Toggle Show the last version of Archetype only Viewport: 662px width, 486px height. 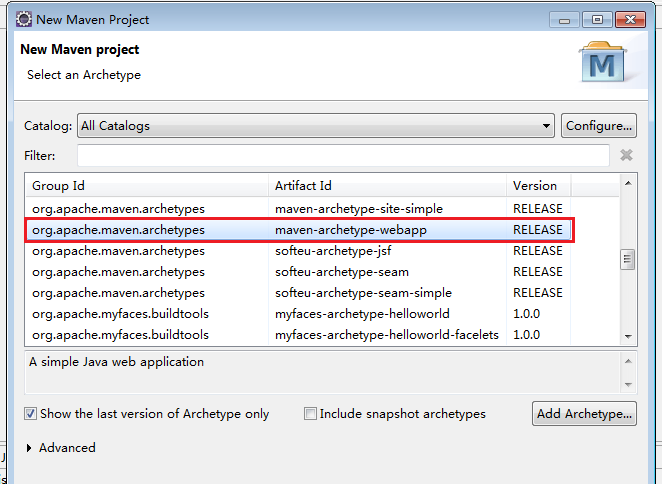(x=31, y=414)
